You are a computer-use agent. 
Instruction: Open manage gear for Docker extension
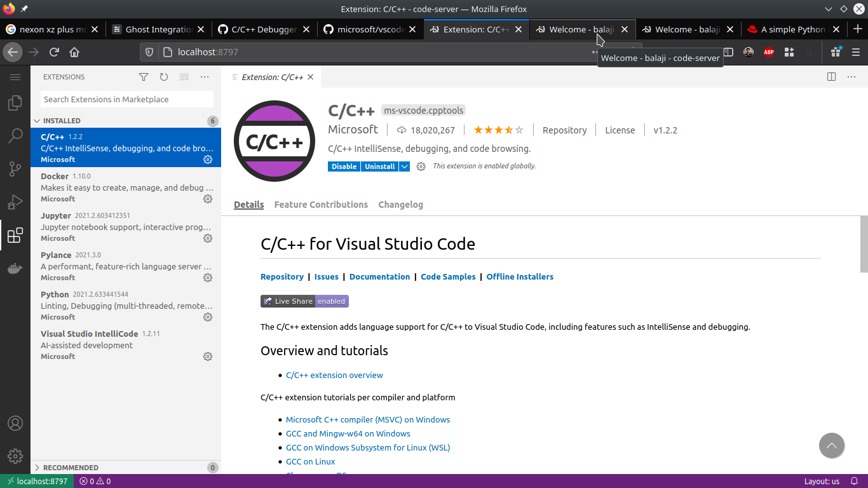208,199
